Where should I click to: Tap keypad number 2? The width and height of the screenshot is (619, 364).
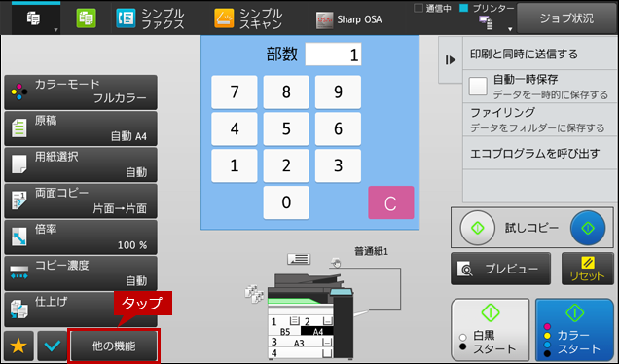point(286,165)
